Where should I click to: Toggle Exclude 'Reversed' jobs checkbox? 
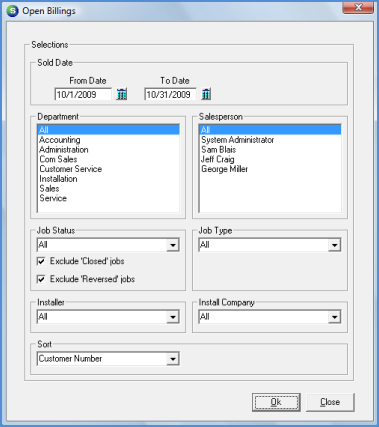(41, 279)
